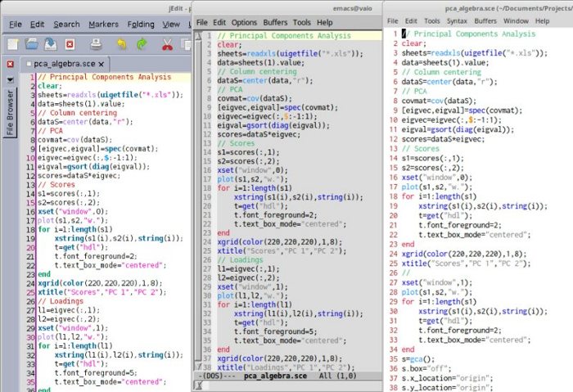Viewport: 573px width, 392px height.
Task: Click the Open File folder icon
Action: click(x=33, y=43)
